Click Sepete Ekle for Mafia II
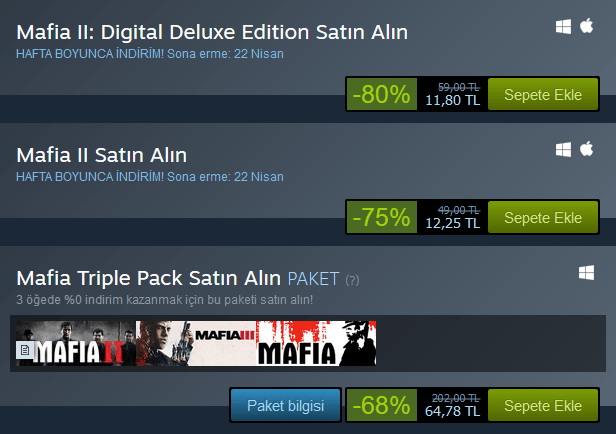Image resolution: width=616 pixels, height=434 pixels. tap(543, 217)
